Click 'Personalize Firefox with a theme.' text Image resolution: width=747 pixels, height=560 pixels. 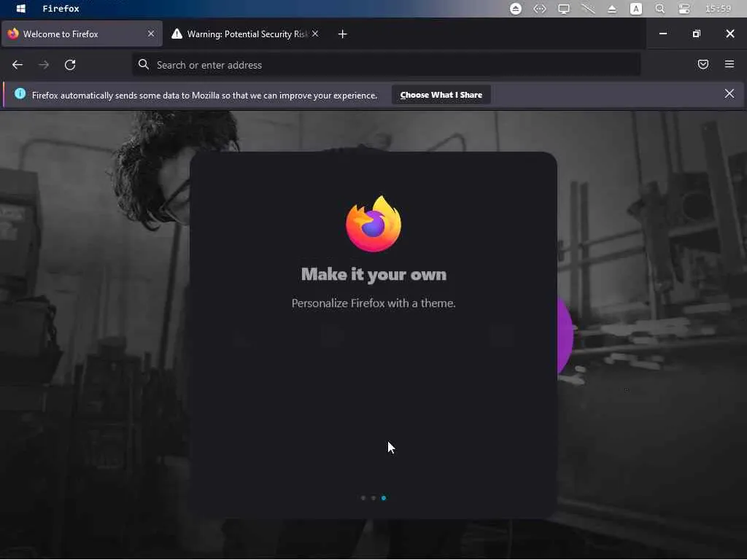(x=373, y=303)
